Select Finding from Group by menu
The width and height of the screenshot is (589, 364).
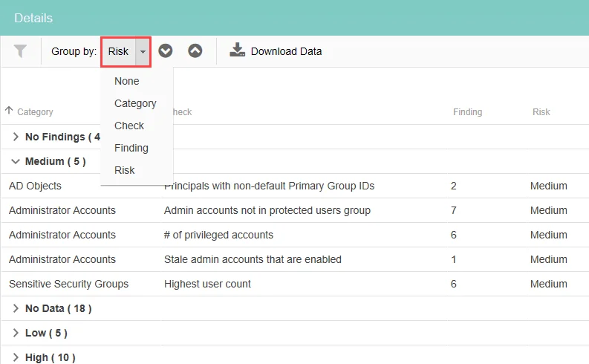click(131, 148)
